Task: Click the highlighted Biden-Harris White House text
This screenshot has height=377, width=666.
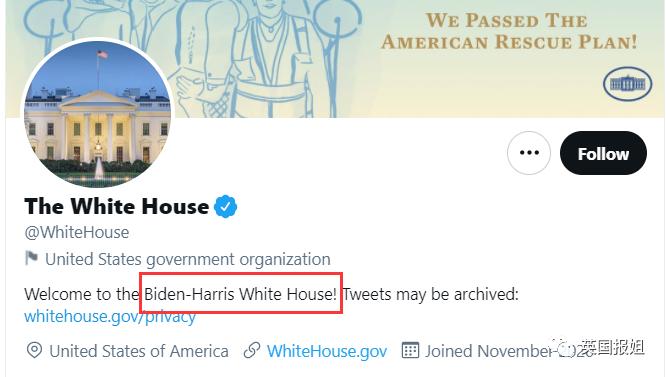Action: point(241,294)
